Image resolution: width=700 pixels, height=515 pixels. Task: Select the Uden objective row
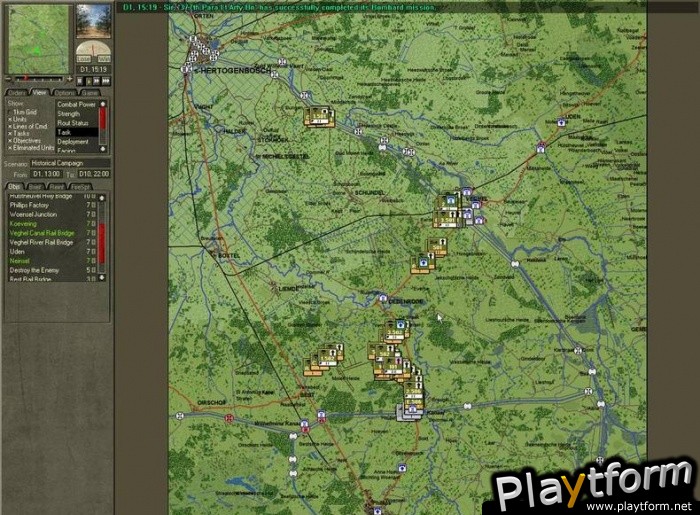click(x=53, y=252)
